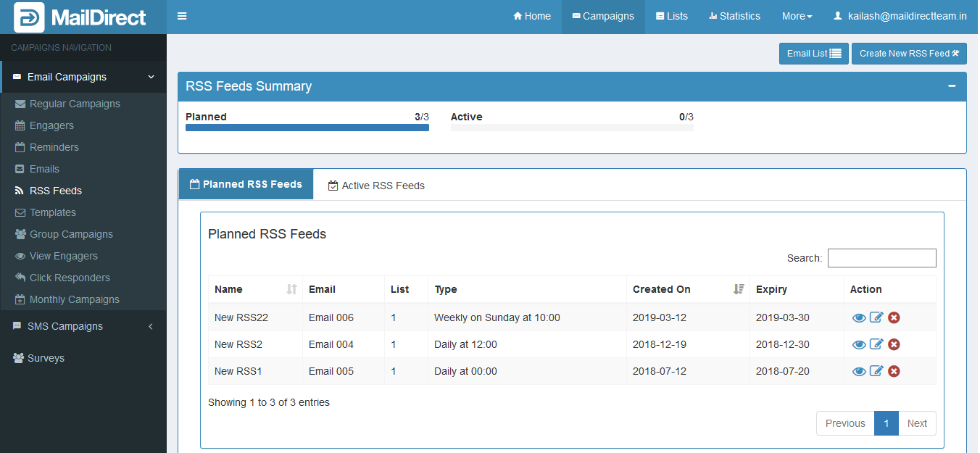The image size is (980, 453).
Task: Click into the Search input field
Action: 881,258
